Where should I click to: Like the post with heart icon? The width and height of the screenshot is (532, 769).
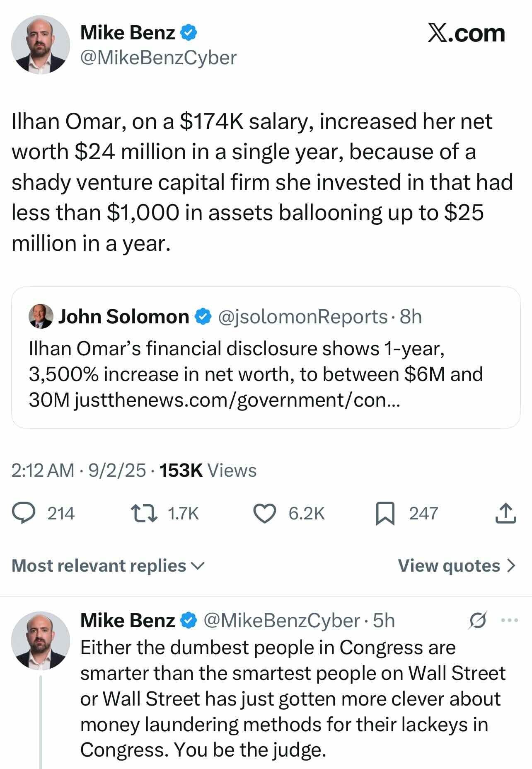265,513
